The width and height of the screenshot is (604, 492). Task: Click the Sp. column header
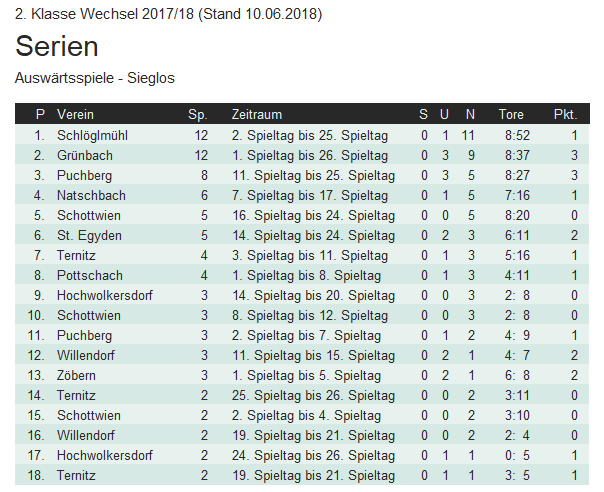coord(198,115)
